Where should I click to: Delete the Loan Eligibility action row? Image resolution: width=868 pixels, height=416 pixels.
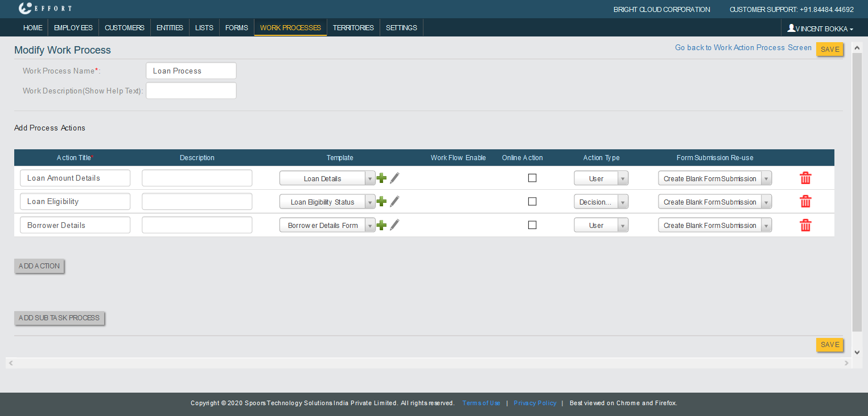805,202
